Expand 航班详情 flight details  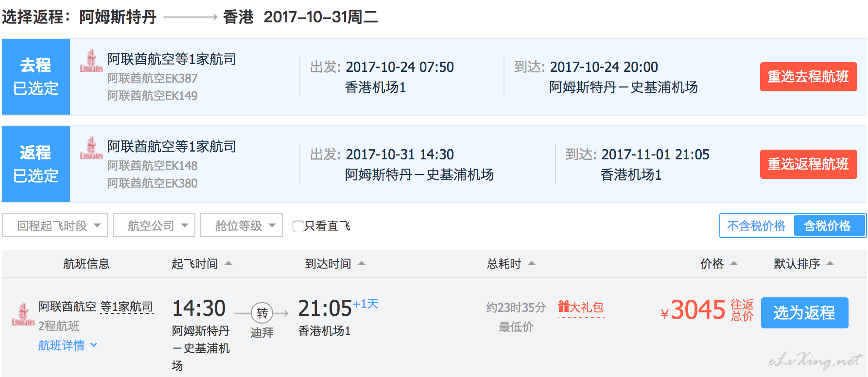click(68, 345)
